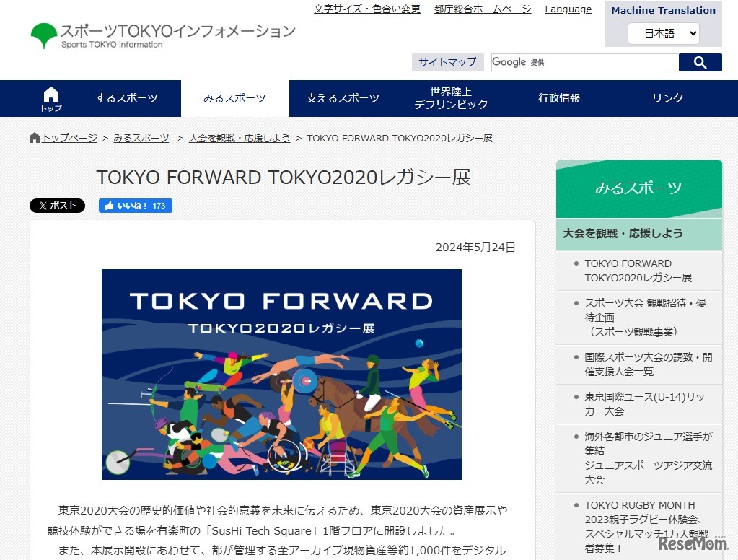Select the 支えるスポーツ menu tab
Viewport: 738px width, 560px height.
[x=343, y=98]
